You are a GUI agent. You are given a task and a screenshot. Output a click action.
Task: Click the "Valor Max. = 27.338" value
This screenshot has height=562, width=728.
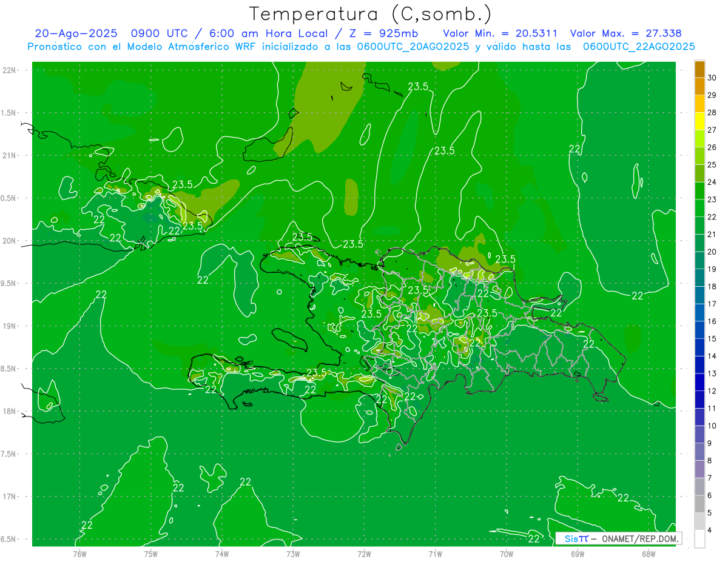[626, 34]
